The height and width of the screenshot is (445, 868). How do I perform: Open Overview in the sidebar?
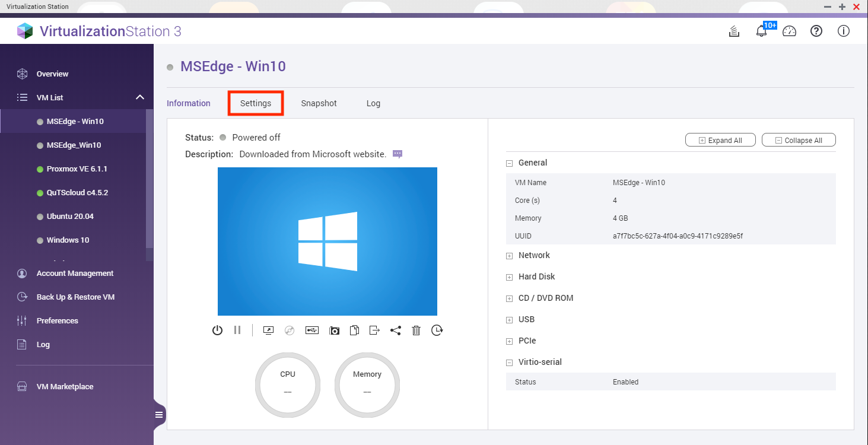[x=52, y=74]
